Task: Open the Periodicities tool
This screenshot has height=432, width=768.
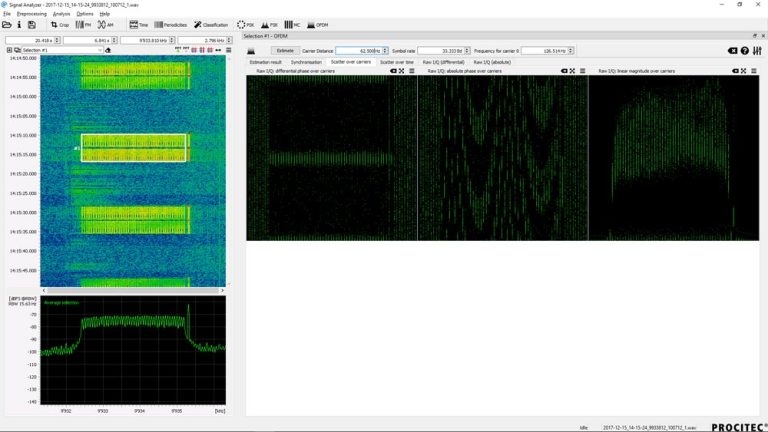Action: (x=170, y=24)
